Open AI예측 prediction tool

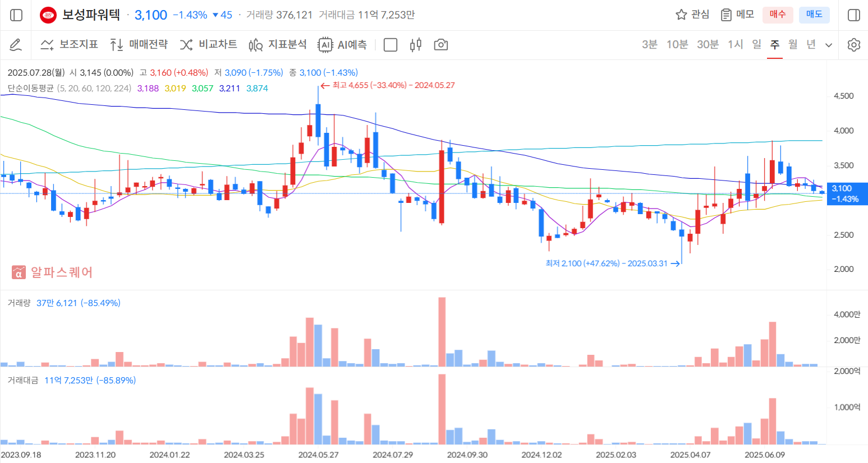[342, 45]
